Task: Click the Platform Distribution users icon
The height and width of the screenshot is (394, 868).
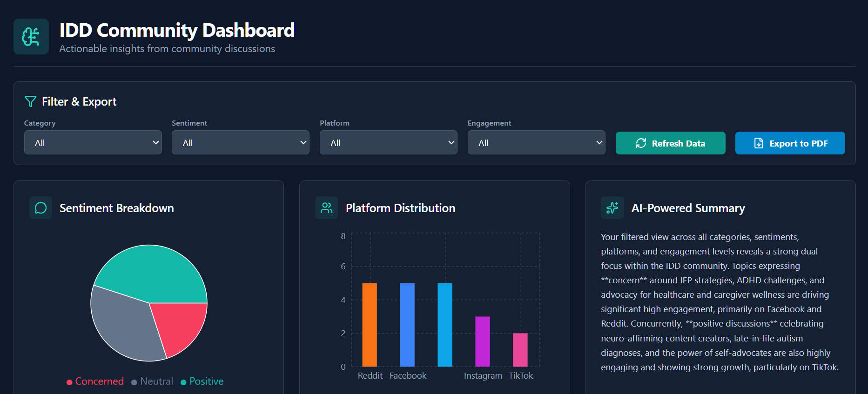Action: (x=327, y=208)
